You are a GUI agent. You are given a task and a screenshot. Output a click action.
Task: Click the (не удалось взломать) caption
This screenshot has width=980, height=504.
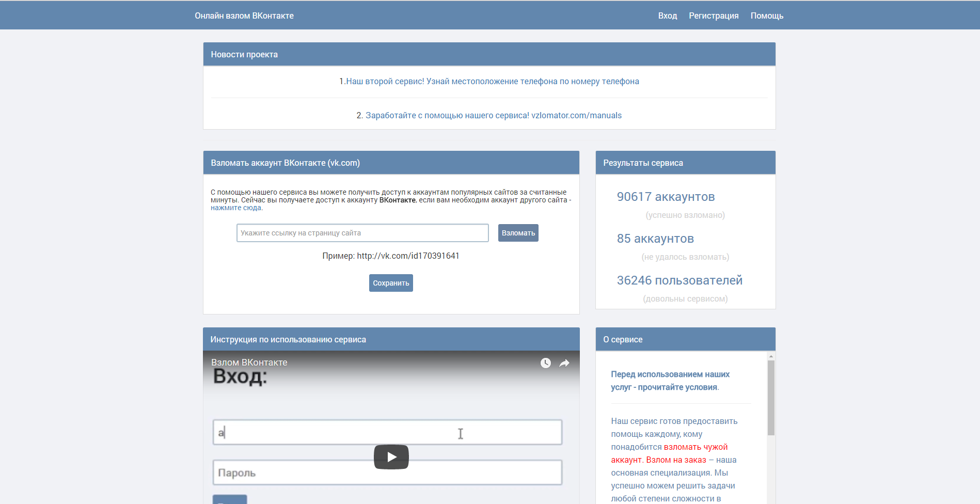(x=685, y=257)
